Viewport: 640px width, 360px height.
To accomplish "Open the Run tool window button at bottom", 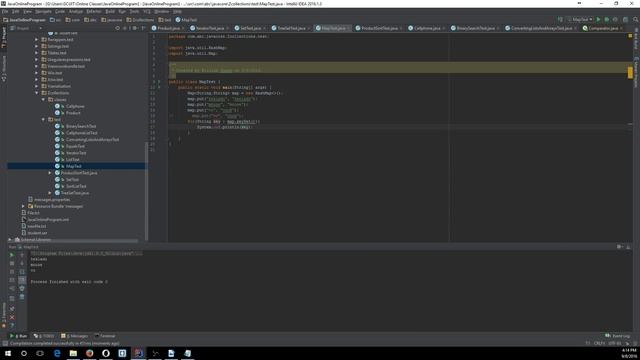I will point(18,336).
